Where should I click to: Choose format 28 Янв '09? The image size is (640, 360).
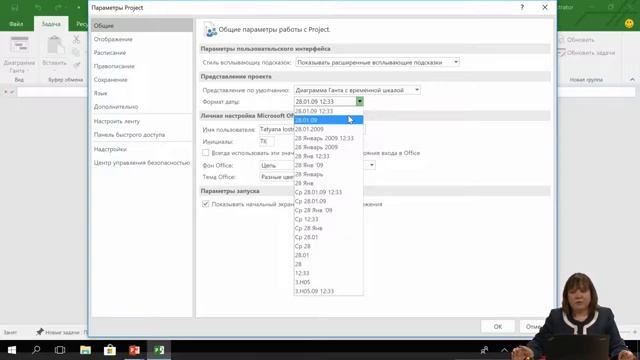(x=328, y=165)
